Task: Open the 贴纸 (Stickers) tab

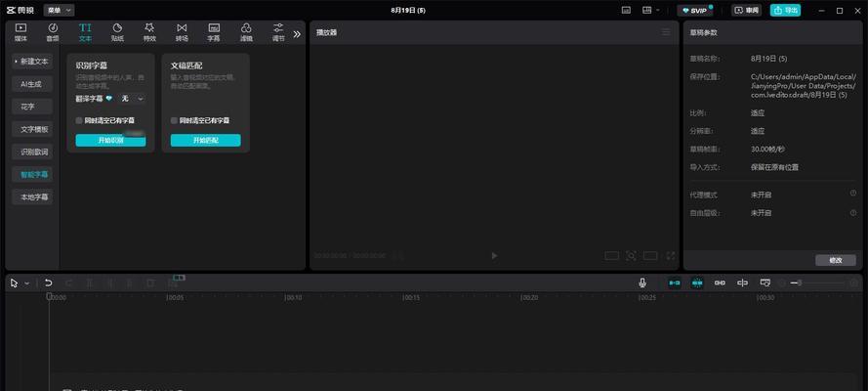Action: click(x=117, y=32)
